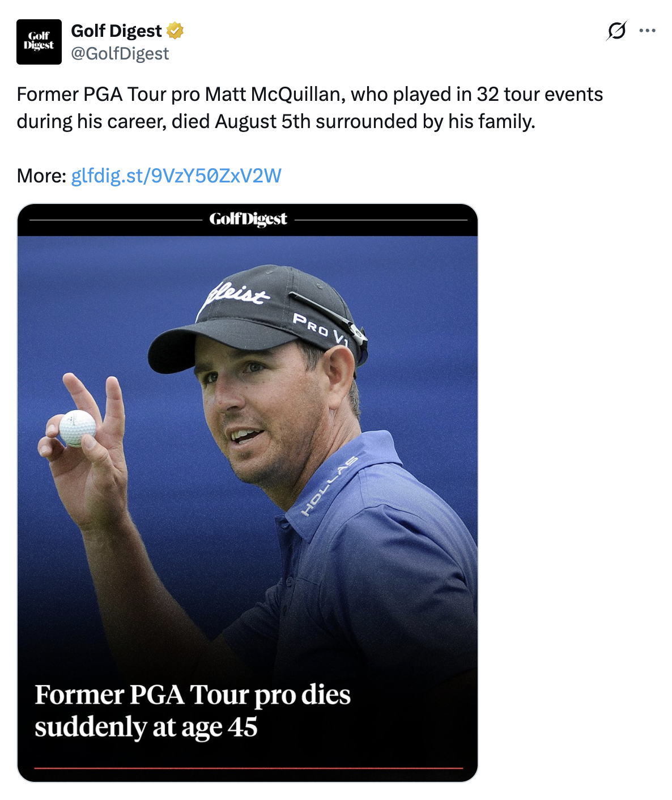Click the golf ball in the photo

(x=78, y=428)
